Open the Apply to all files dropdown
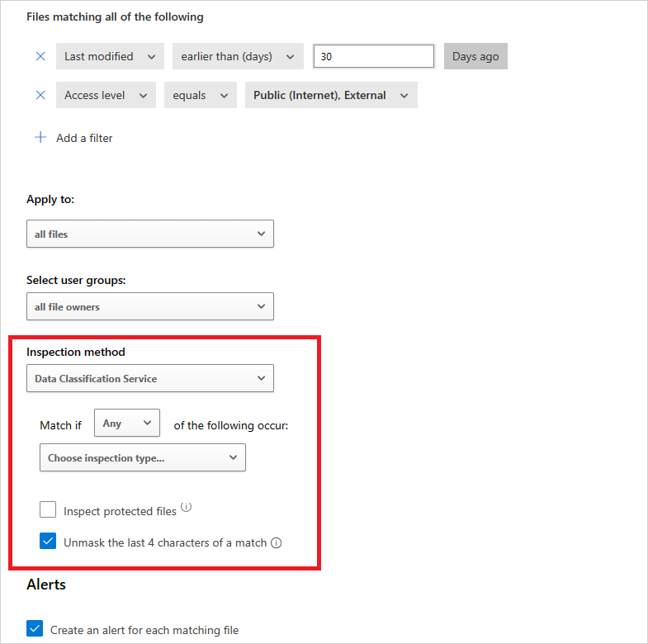 pyautogui.click(x=150, y=234)
